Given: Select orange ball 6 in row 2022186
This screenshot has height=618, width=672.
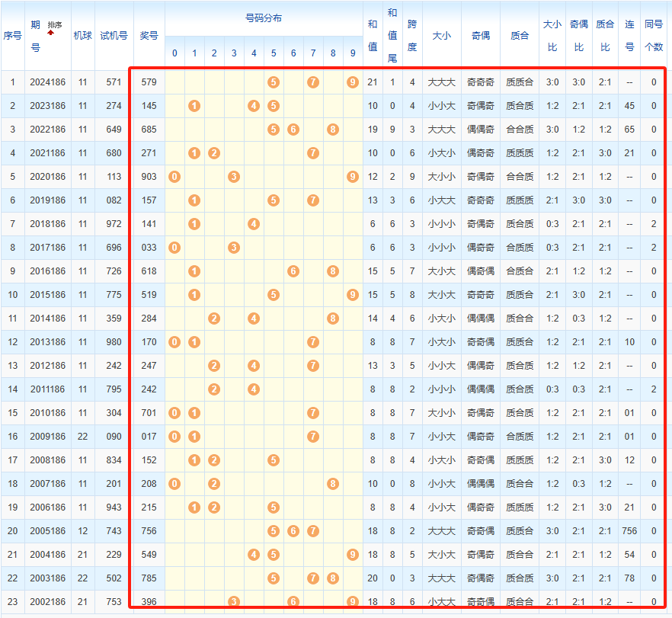Looking at the screenshot, I should [x=293, y=129].
